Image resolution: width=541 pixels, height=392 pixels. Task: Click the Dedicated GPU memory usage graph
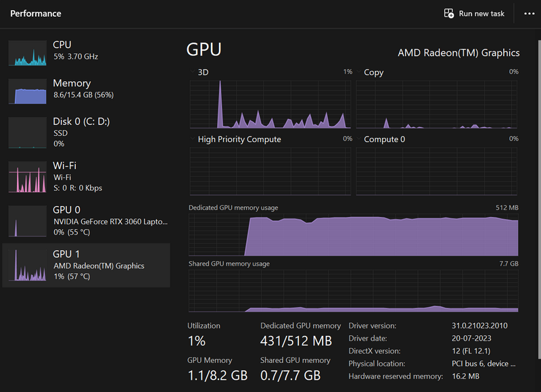(x=354, y=235)
